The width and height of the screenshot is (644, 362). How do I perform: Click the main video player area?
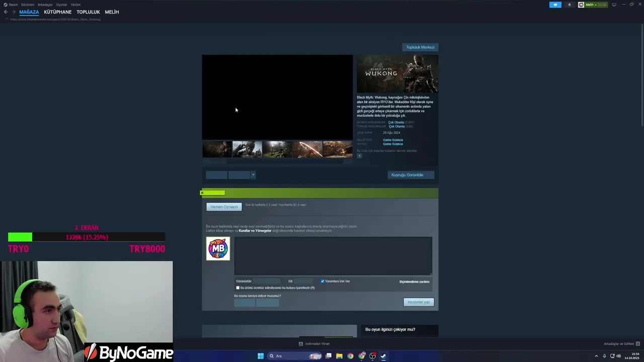coord(277,97)
